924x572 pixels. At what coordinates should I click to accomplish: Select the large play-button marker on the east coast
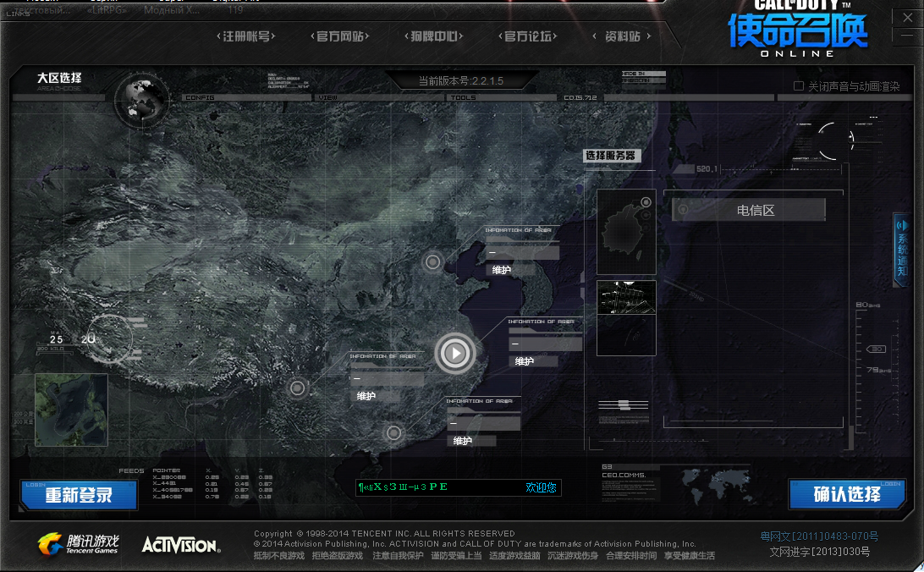point(455,353)
